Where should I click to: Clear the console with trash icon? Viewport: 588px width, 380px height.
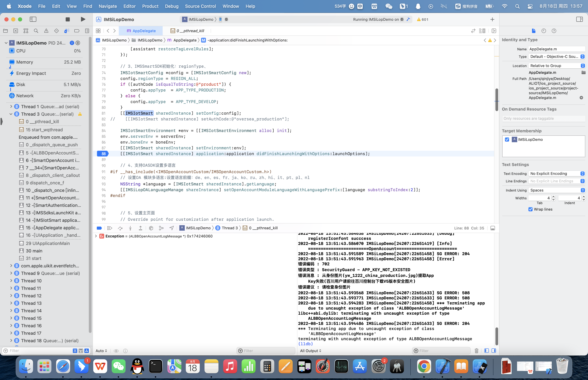[x=476, y=351]
